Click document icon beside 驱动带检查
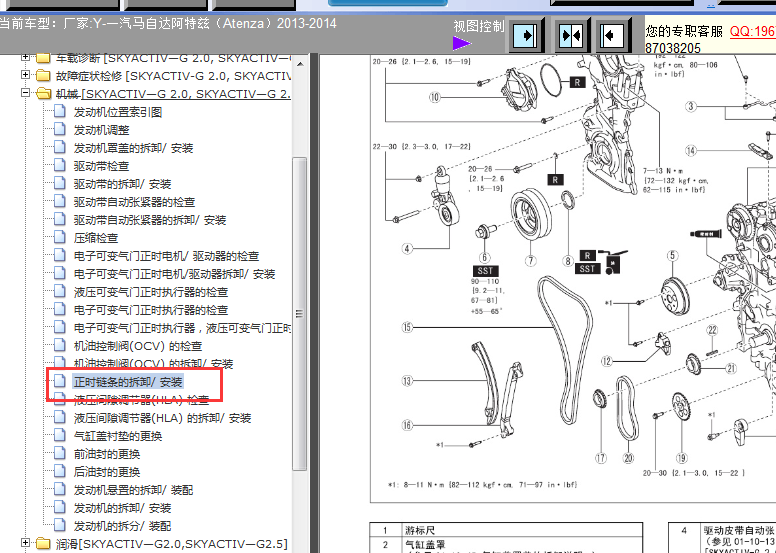Viewport: 776px width, 553px height. pos(59,165)
